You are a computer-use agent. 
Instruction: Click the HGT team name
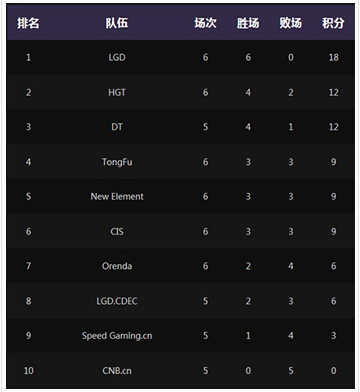[117, 92]
